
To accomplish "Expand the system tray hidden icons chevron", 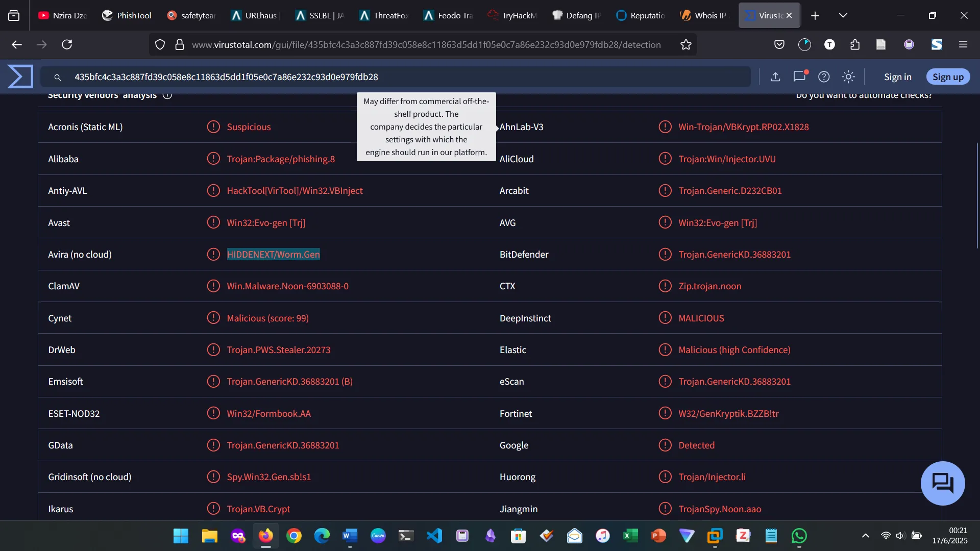I will tap(866, 536).
